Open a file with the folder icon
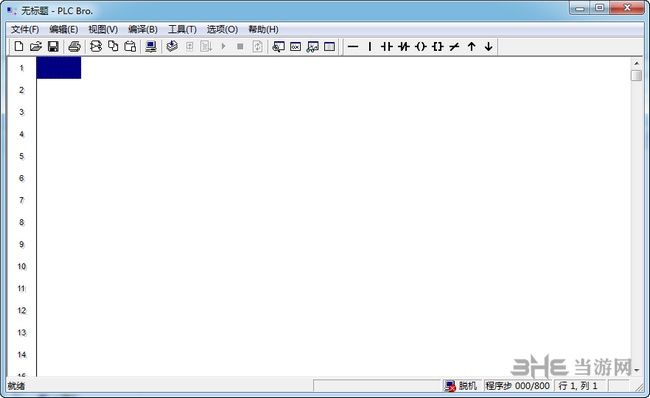This screenshot has width=650, height=398. coord(36,46)
